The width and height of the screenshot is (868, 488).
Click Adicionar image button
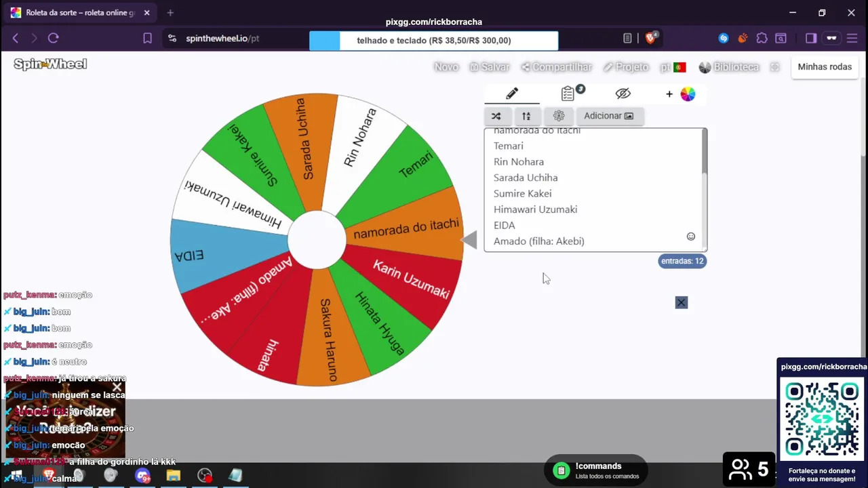tap(609, 116)
